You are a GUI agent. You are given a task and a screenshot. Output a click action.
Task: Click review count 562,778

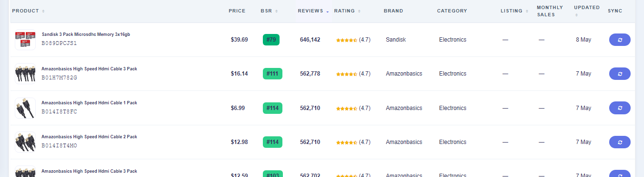click(x=310, y=74)
